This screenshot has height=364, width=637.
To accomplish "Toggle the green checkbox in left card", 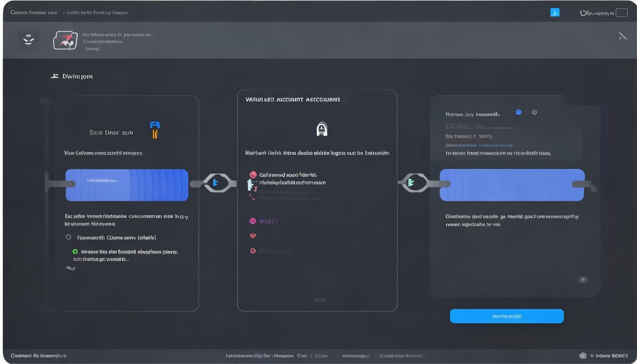I will pyautogui.click(x=75, y=252).
